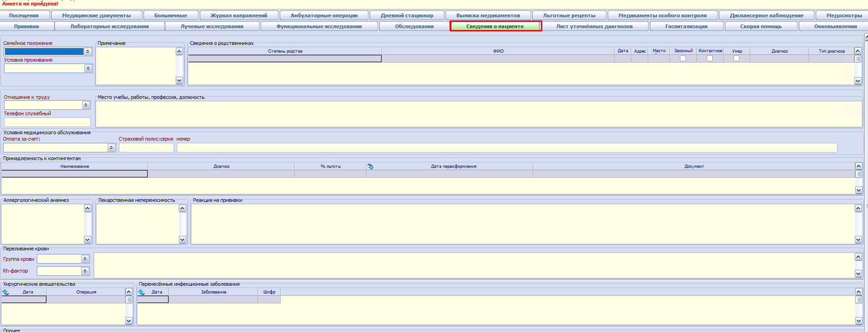Screen dimensions: 868x332
Task: Enable the Контактное checkbox in relatives row
Action: (709, 59)
